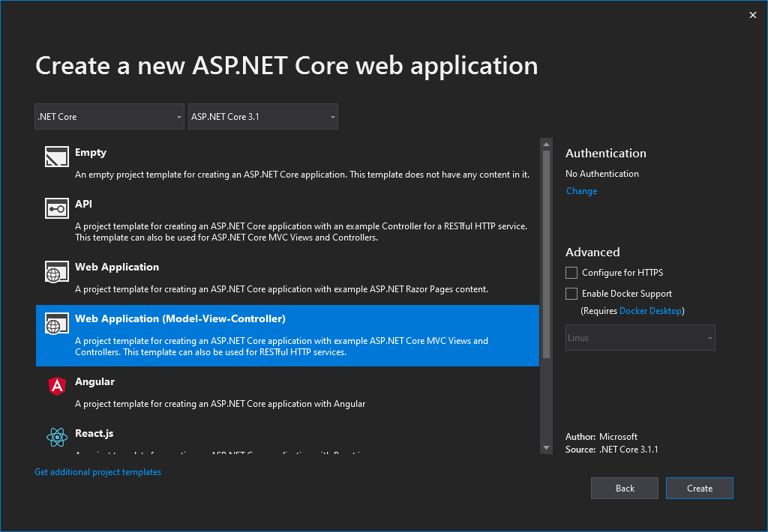Click the Empty project template icon
Image resolution: width=768 pixels, height=532 pixels.
coord(56,156)
